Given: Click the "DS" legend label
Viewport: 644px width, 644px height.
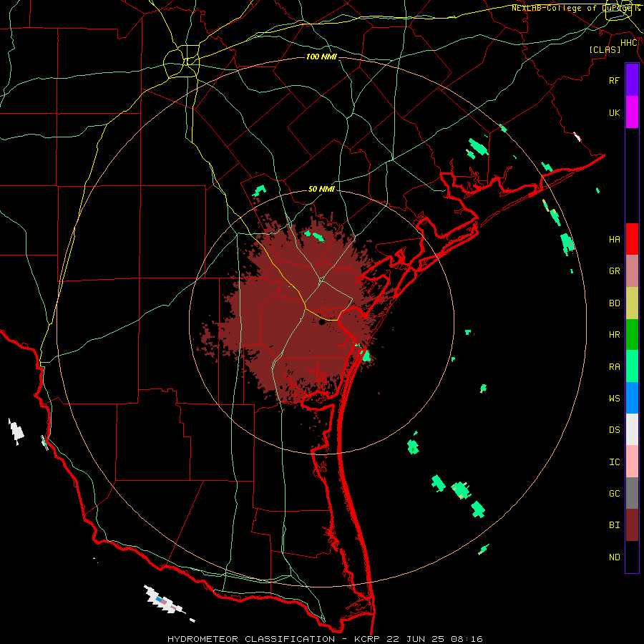Looking at the screenshot, I should pos(614,430).
